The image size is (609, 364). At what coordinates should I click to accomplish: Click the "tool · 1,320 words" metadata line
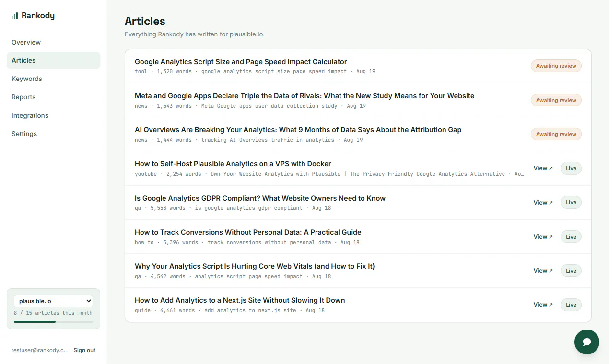[255, 71]
